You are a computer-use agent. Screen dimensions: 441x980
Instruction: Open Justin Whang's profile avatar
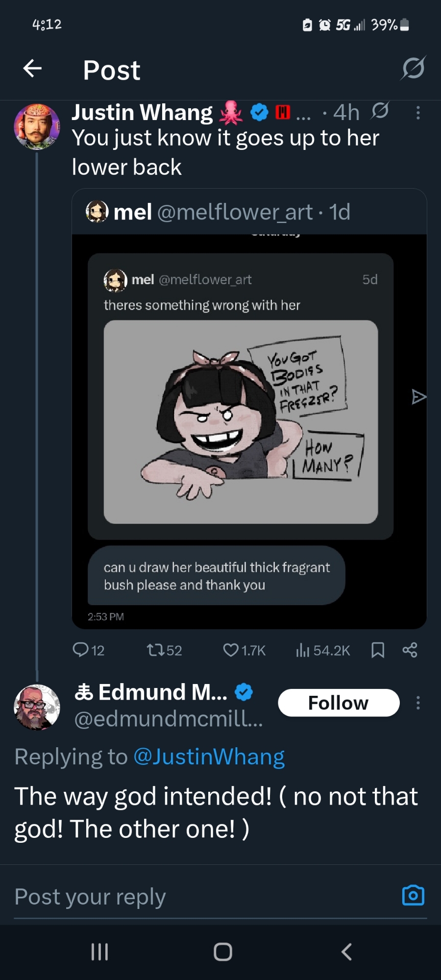[x=37, y=126]
